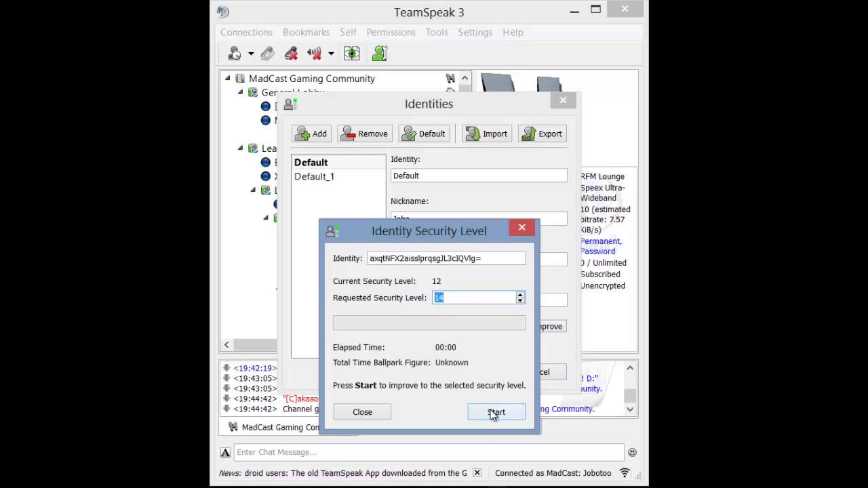Image resolution: width=868 pixels, height=488 pixels.
Task: Open the Self menu
Action: tap(348, 32)
